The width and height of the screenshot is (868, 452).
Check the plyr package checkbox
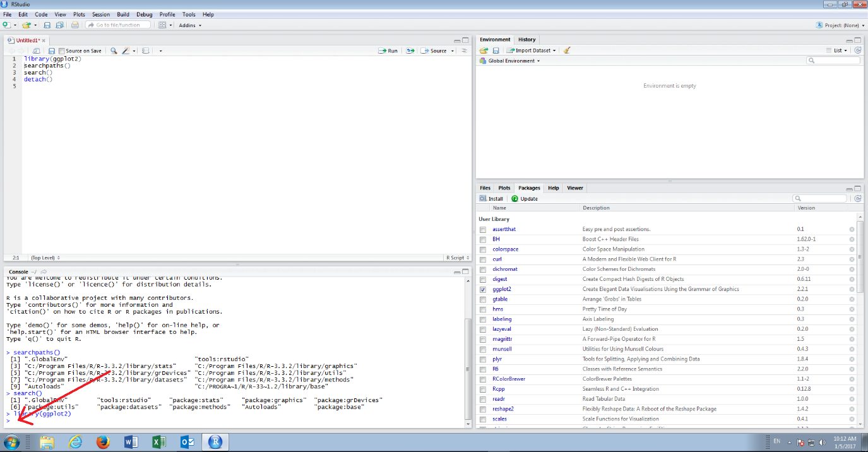point(483,359)
